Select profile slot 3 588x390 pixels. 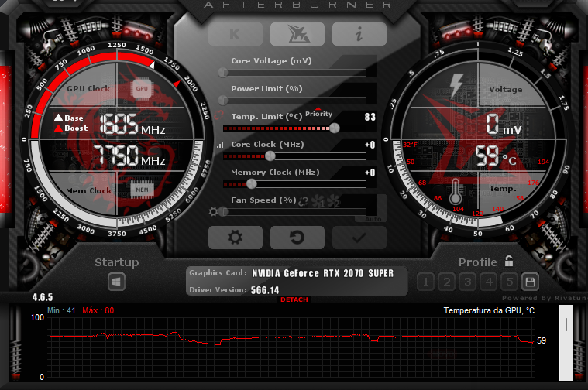pos(468,282)
